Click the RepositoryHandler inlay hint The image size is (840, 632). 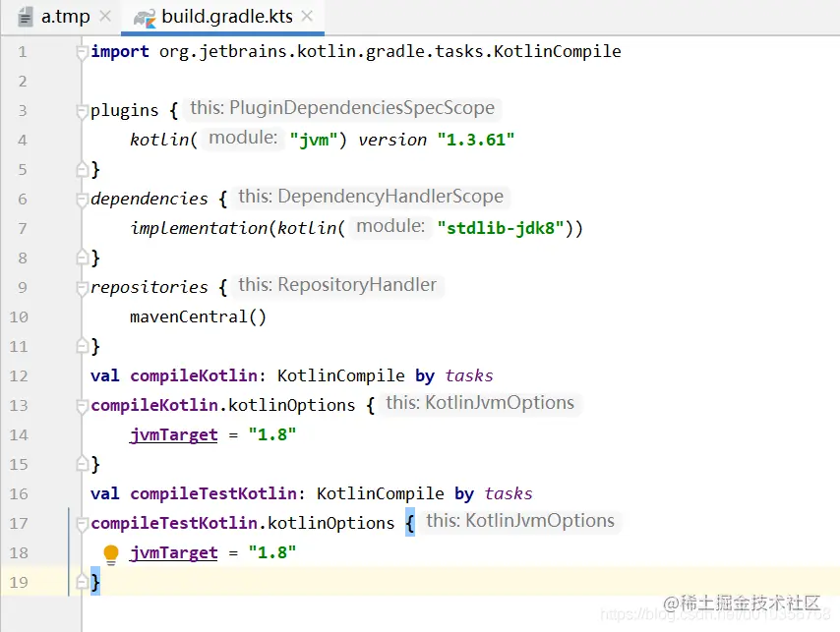337,285
